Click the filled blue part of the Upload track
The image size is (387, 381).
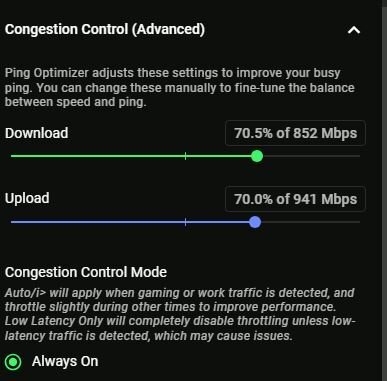130,222
